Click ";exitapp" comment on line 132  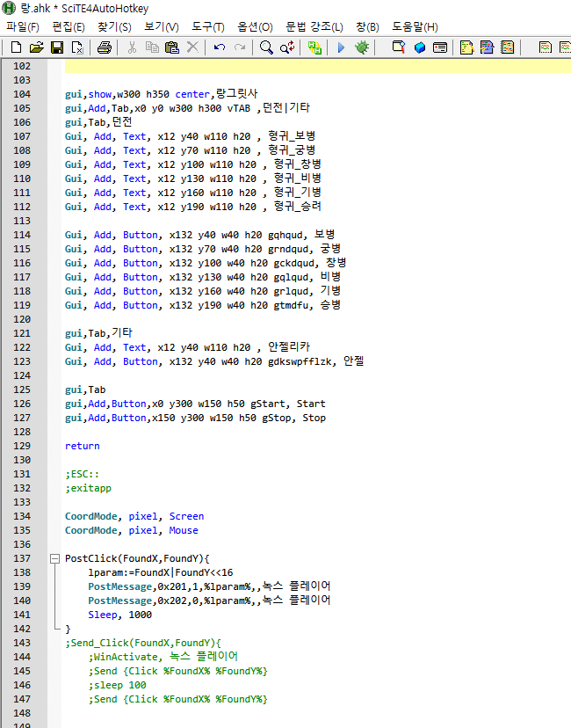pos(88,489)
